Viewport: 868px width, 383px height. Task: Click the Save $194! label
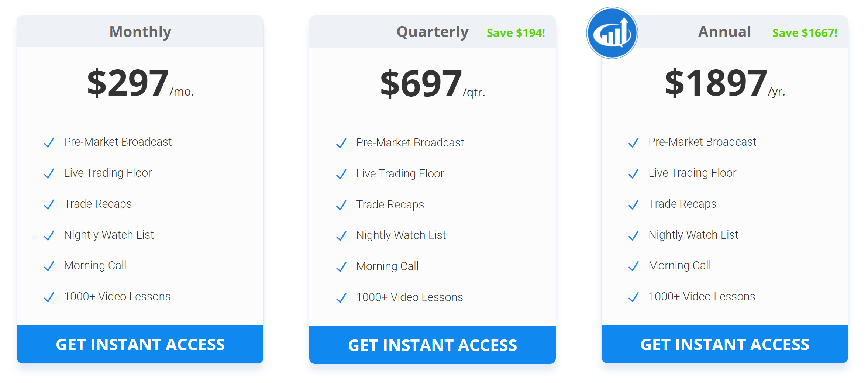[x=516, y=33]
